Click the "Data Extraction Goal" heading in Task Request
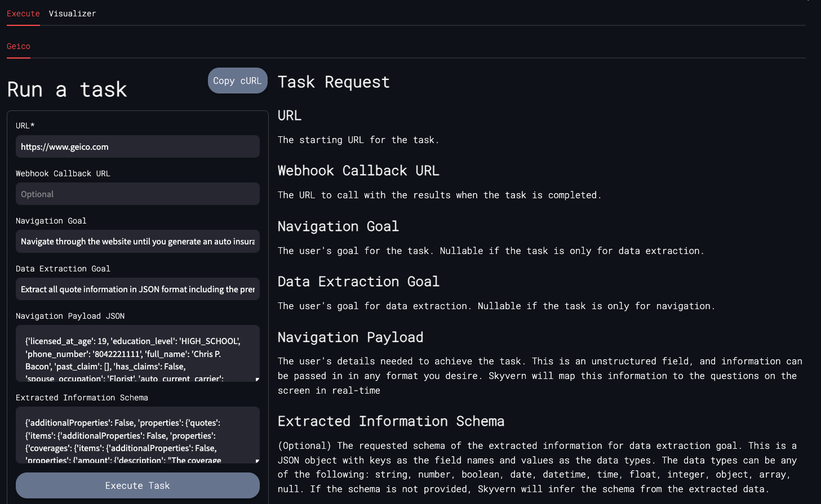Viewport: 821px width, 504px height. point(358,282)
